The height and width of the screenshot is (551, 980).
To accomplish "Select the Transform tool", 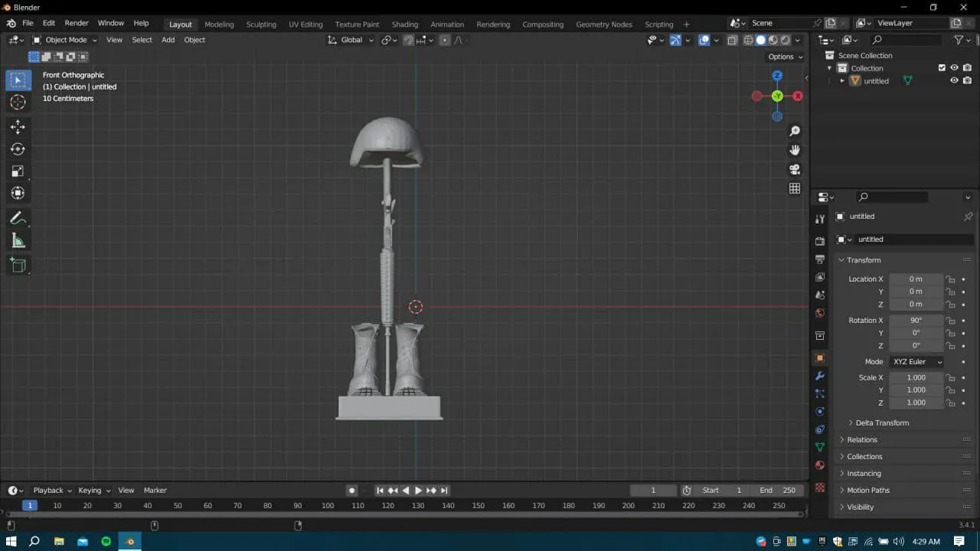I will [x=18, y=194].
